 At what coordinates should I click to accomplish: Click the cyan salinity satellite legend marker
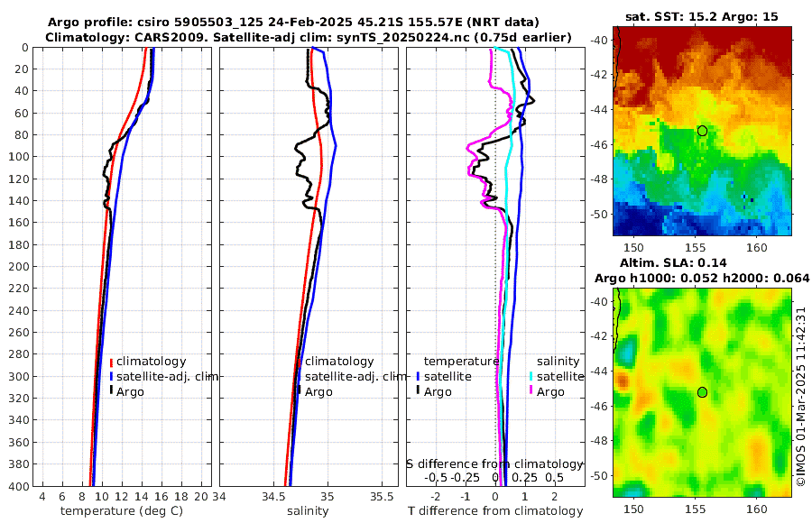pos(531,377)
